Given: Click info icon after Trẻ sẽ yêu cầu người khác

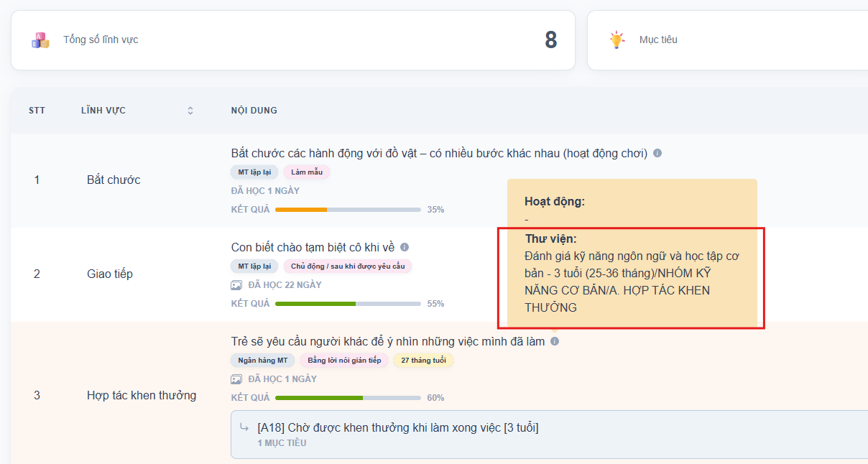Looking at the screenshot, I should [555, 341].
